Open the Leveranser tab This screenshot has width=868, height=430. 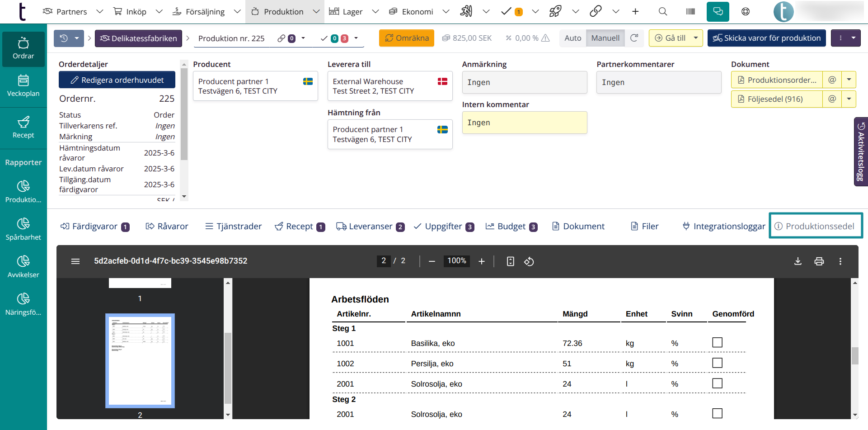point(370,227)
